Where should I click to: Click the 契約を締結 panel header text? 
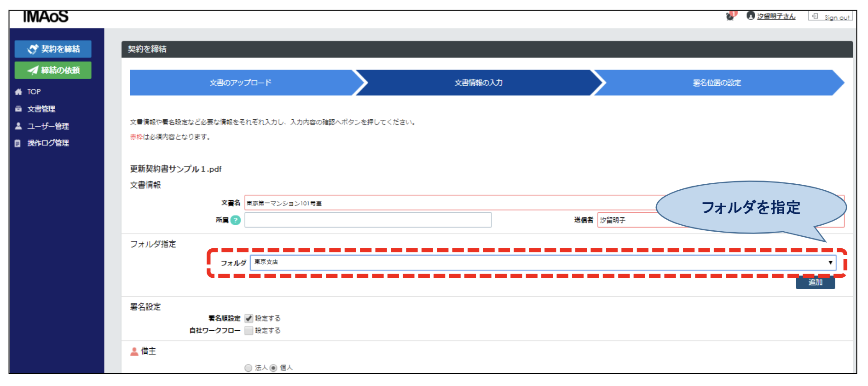tap(147, 49)
